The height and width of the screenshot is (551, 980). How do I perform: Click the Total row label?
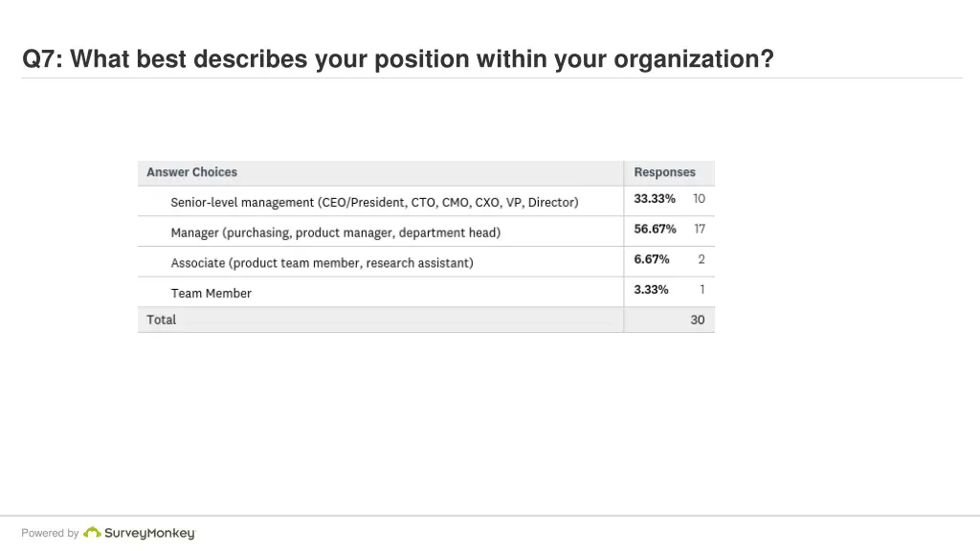161,320
